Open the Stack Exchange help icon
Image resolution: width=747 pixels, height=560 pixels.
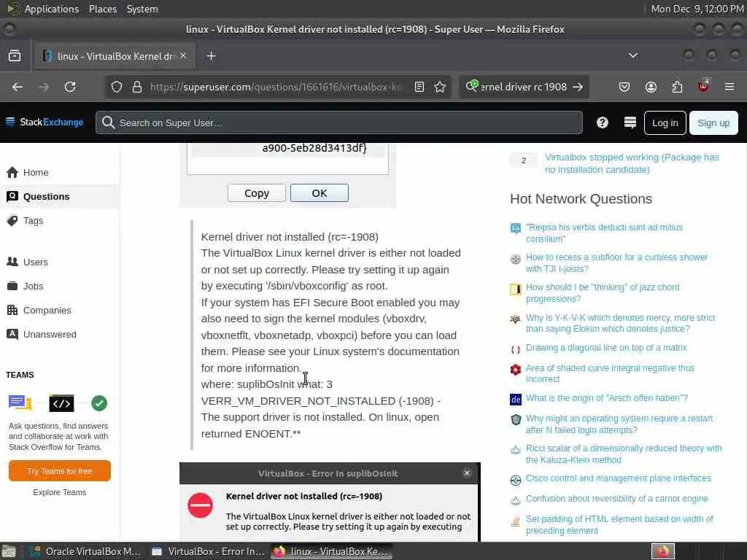pos(602,122)
